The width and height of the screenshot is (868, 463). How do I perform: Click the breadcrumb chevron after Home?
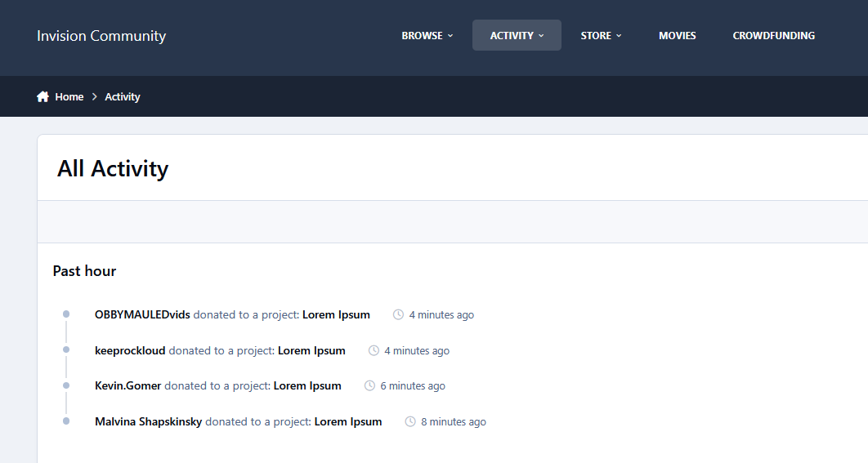coord(94,97)
